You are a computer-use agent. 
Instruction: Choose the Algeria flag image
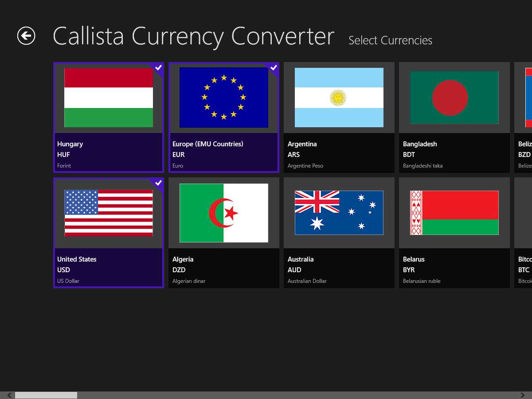tap(224, 213)
